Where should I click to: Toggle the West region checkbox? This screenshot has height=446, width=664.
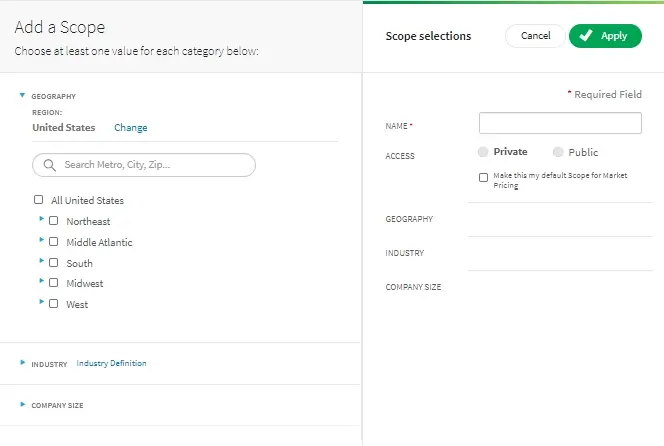[54, 304]
